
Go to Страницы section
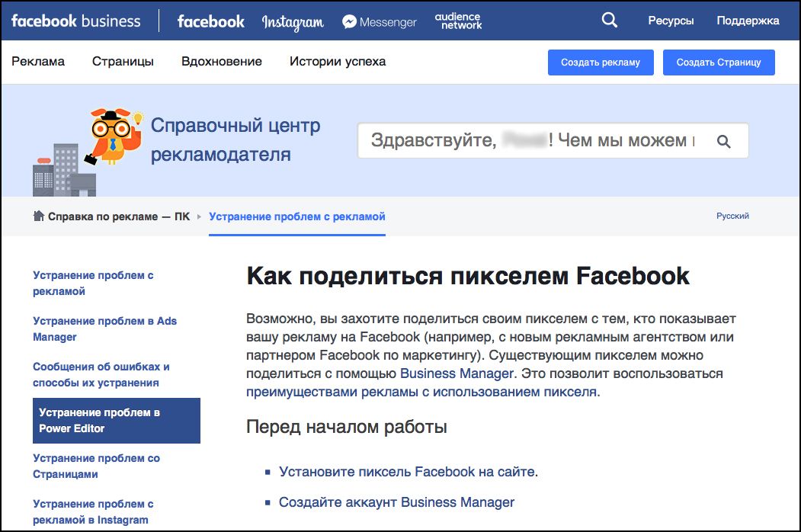point(123,61)
